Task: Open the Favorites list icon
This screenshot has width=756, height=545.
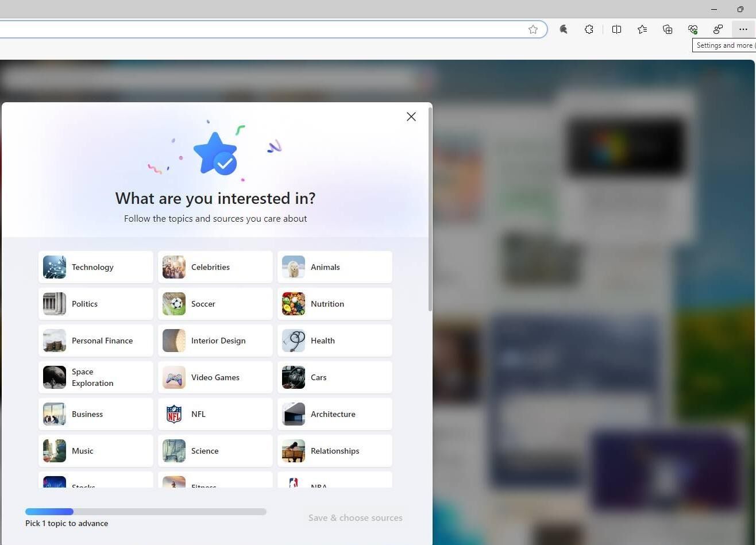Action: pos(642,29)
